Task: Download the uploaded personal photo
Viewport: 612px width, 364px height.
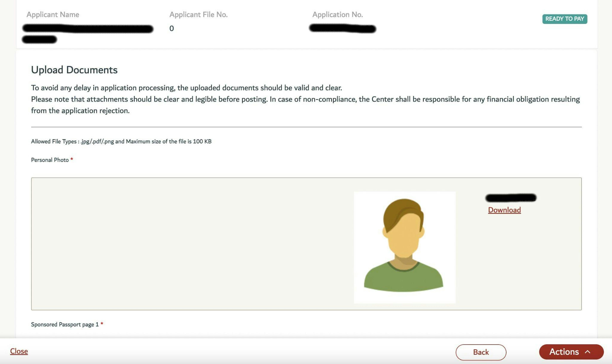Action: point(504,210)
